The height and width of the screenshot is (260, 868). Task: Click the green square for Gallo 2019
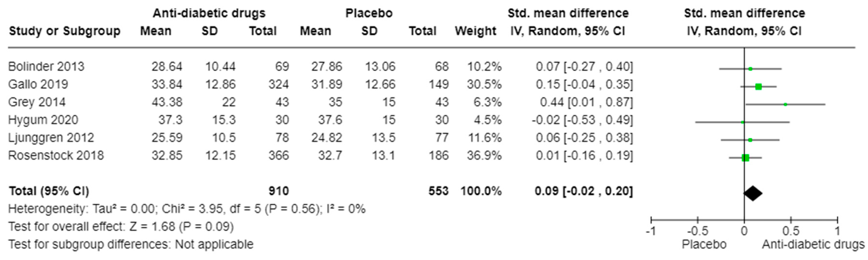coord(758,87)
